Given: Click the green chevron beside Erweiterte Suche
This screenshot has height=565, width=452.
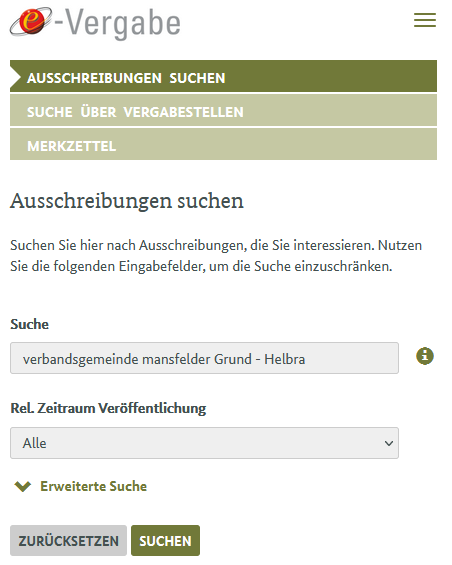Looking at the screenshot, I should [23, 486].
